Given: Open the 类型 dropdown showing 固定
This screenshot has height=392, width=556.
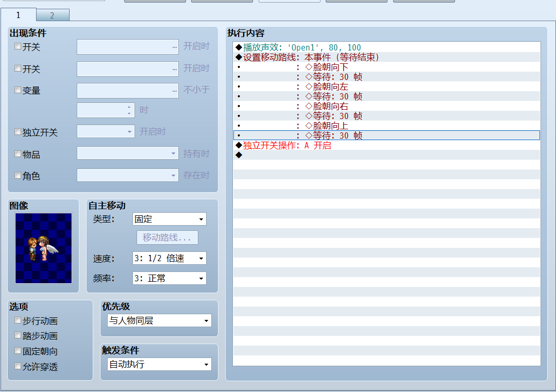Looking at the screenshot, I should pyautogui.click(x=169, y=219).
